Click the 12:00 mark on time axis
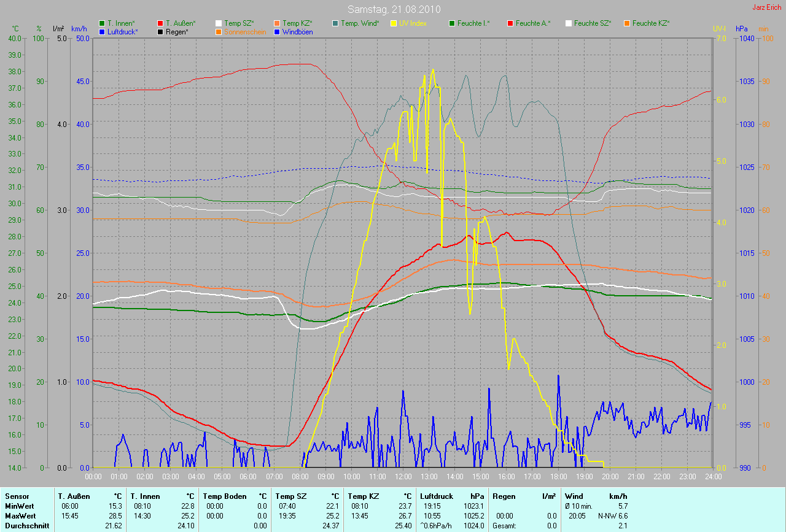 [403, 476]
